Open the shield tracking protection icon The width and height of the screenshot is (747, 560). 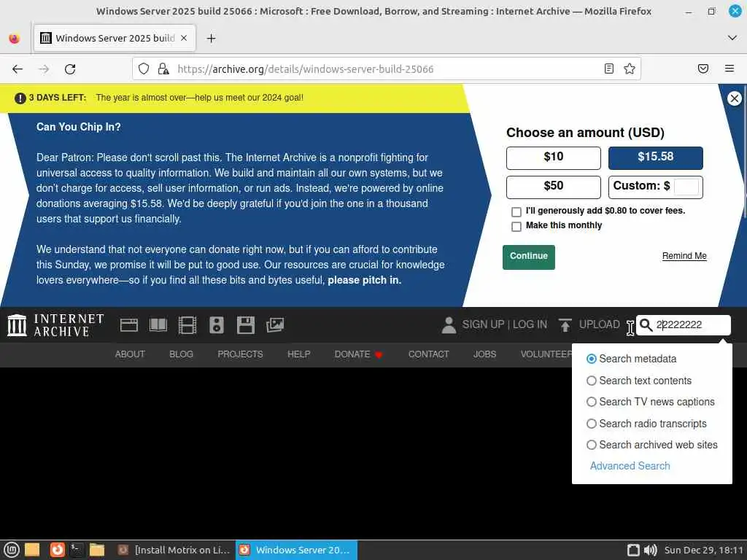(144, 69)
